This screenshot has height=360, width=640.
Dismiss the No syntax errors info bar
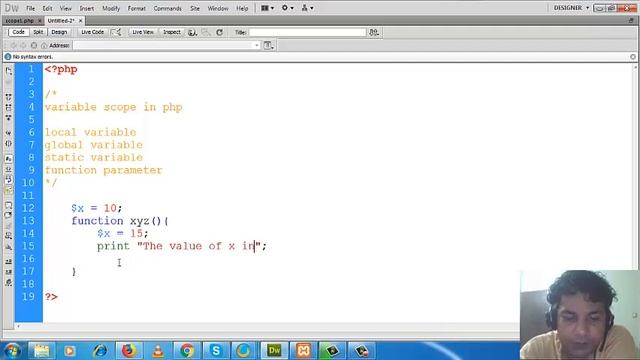[x=633, y=57]
